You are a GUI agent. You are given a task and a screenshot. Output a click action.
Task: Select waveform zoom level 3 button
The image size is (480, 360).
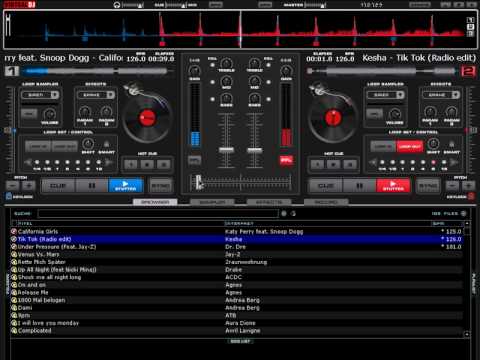click(x=470, y=34)
